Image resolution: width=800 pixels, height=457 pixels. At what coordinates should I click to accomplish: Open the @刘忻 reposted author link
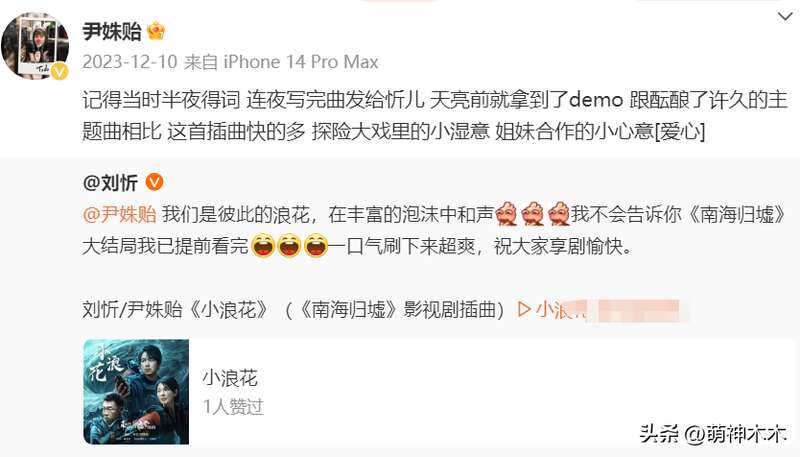point(110,182)
